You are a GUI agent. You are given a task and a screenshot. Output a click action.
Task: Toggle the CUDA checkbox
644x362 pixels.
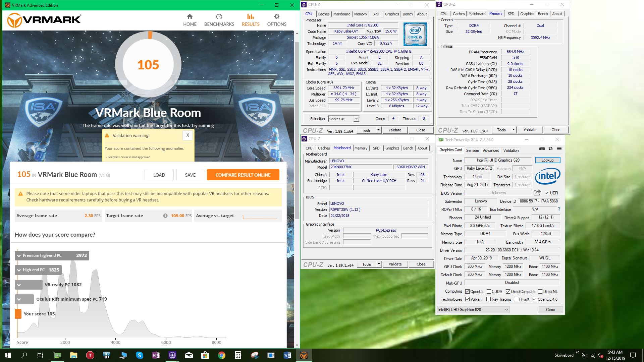(489, 292)
